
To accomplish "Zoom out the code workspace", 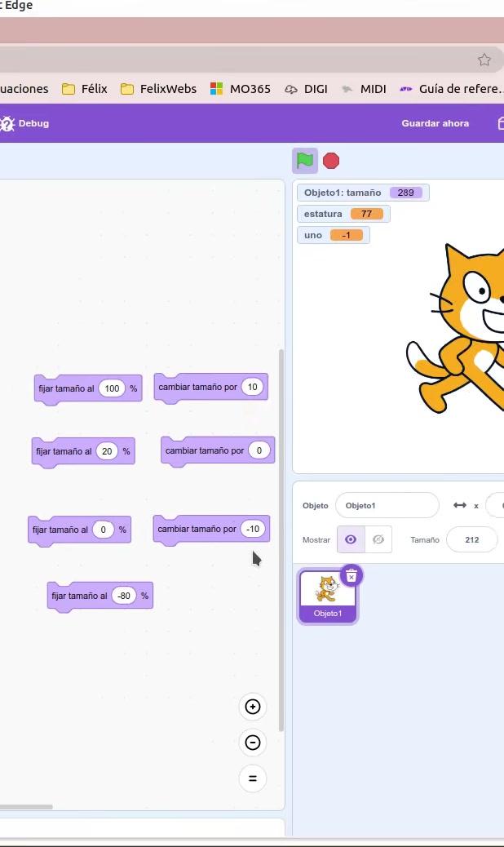I will (x=253, y=743).
